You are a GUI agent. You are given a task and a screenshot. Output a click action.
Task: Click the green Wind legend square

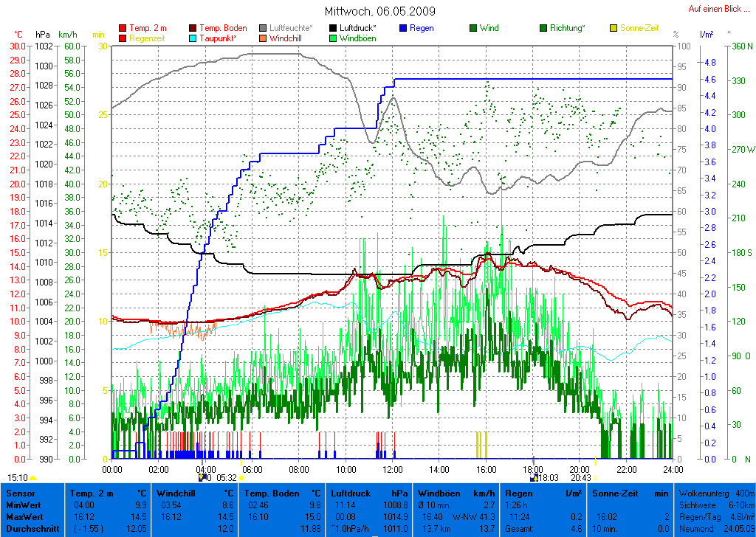[x=473, y=28]
